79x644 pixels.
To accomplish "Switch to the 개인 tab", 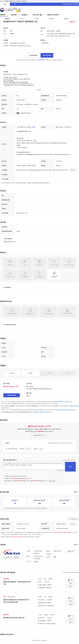I will point(5,4).
